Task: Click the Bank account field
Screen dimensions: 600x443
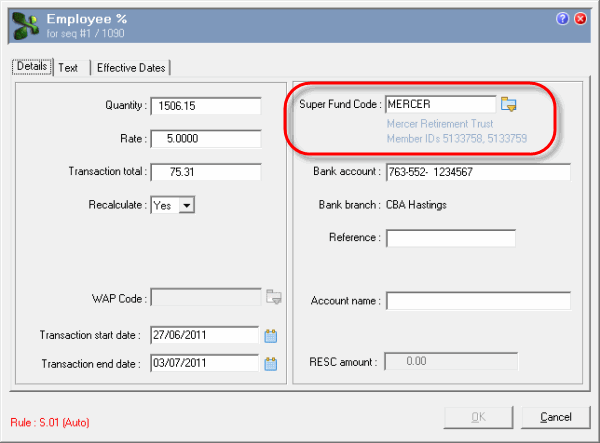Action: point(476,172)
